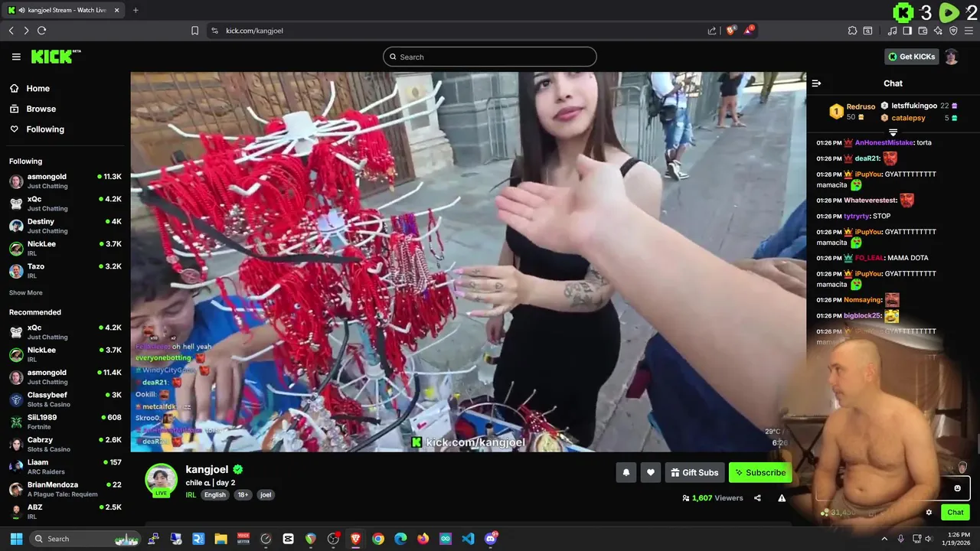Collapse the chat panel arrow icon

coord(816,83)
